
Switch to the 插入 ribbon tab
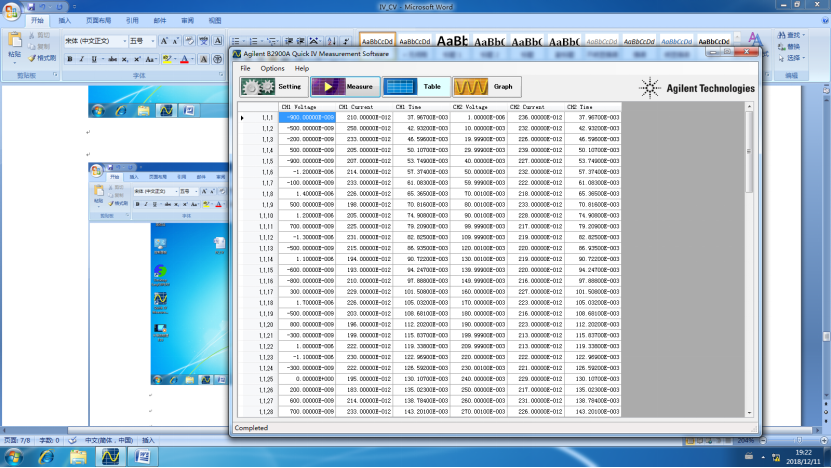tap(65, 21)
